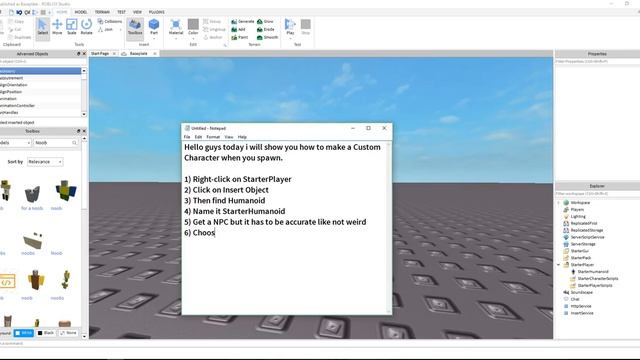
Task: Open Notepad View menu
Action: coord(229,137)
